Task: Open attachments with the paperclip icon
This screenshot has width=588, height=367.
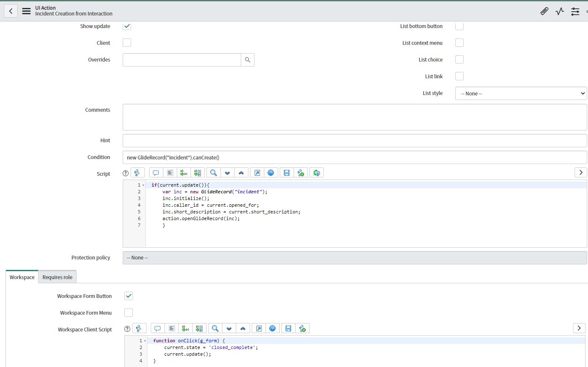Action: click(x=544, y=11)
